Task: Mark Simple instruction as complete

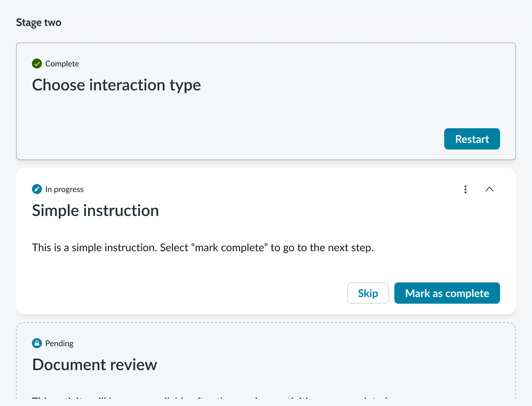Action: pyautogui.click(x=447, y=293)
